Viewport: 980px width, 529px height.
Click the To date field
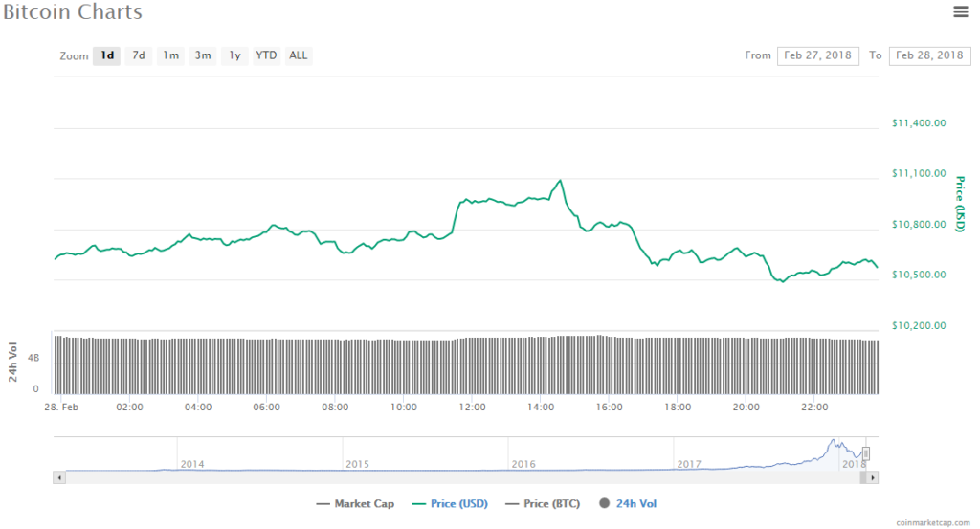click(x=928, y=55)
